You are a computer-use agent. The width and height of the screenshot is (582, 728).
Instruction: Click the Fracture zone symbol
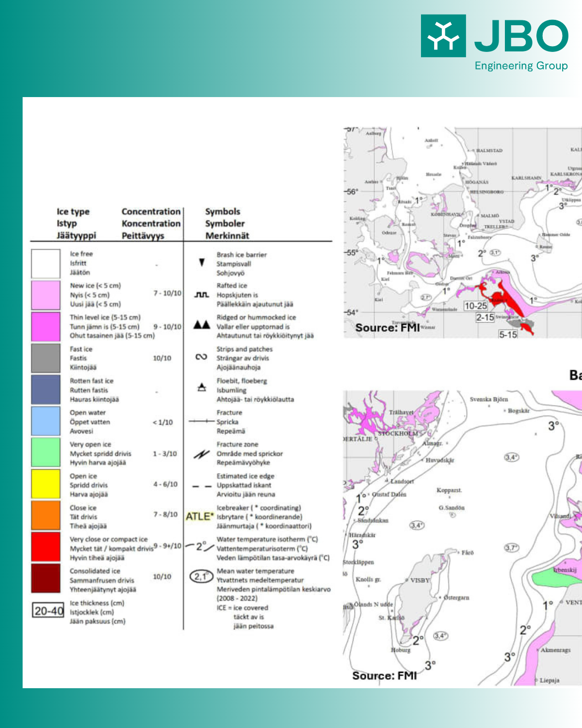201,454
